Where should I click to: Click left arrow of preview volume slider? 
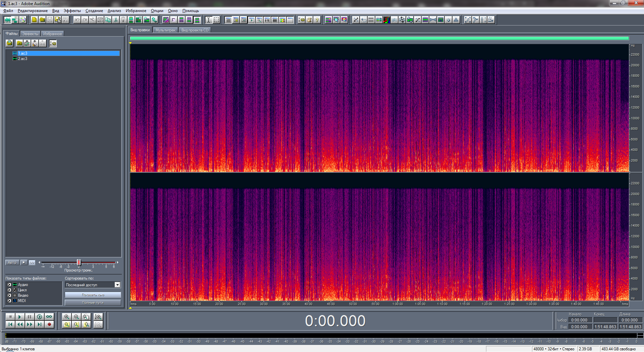39,262
